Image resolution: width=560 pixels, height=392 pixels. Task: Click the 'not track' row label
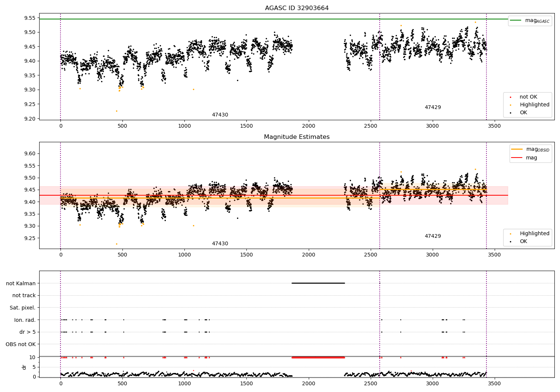[x=24, y=296]
